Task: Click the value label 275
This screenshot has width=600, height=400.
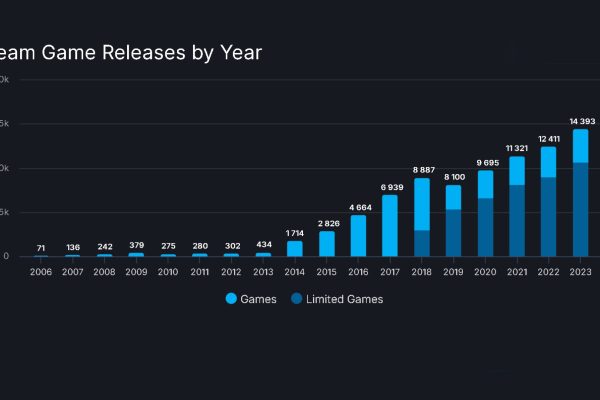Action: (x=168, y=246)
